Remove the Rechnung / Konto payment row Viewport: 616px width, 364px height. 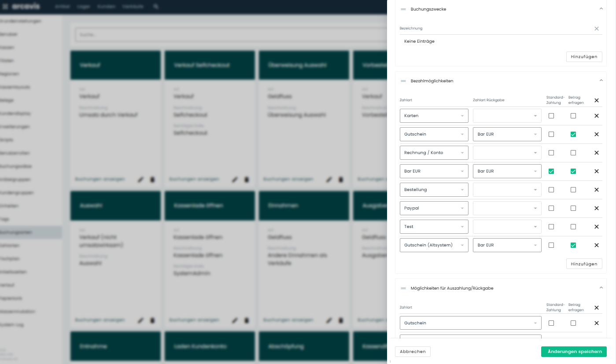pyautogui.click(x=596, y=153)
